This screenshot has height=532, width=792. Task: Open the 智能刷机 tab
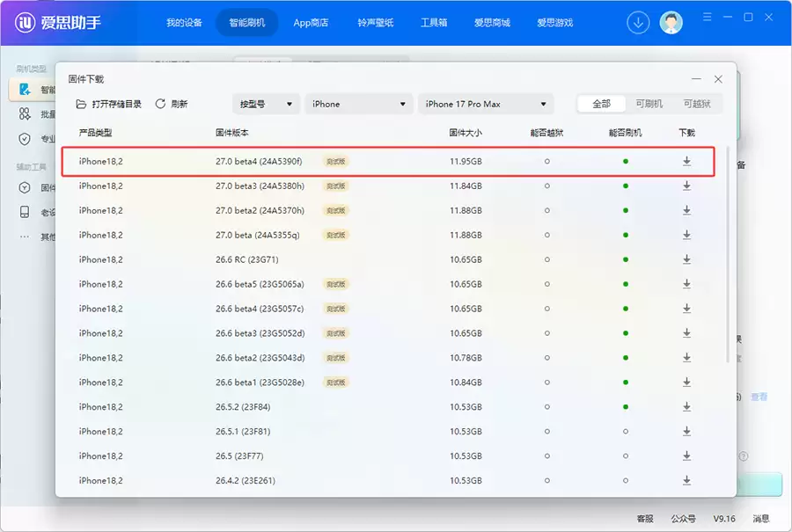pyautogui.click(x=247, y=23)
